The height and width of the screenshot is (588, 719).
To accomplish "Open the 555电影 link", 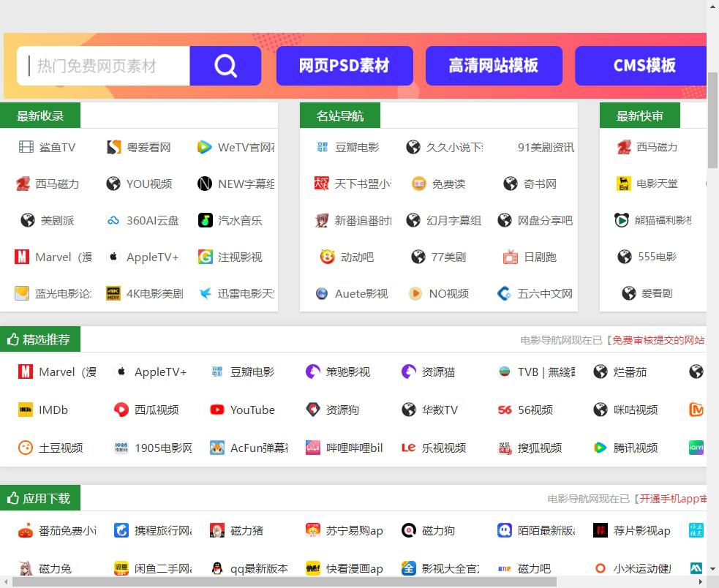I will pos(657,257).
